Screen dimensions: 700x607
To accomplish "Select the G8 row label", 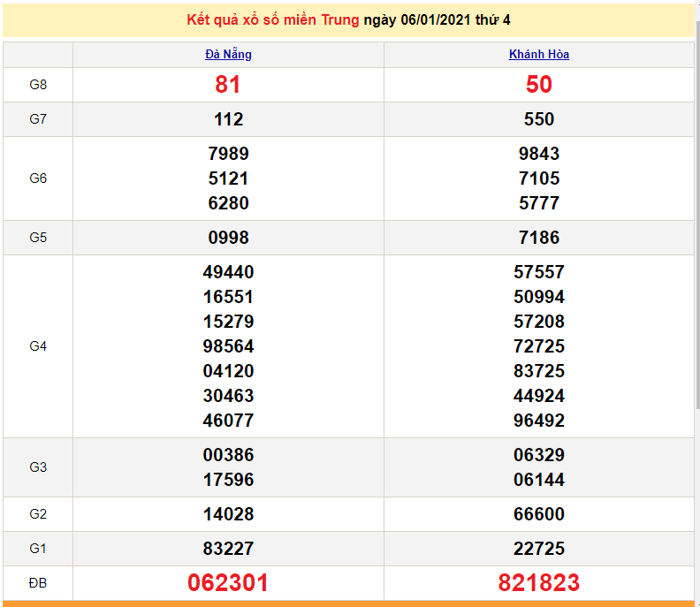I will (38, 85).
